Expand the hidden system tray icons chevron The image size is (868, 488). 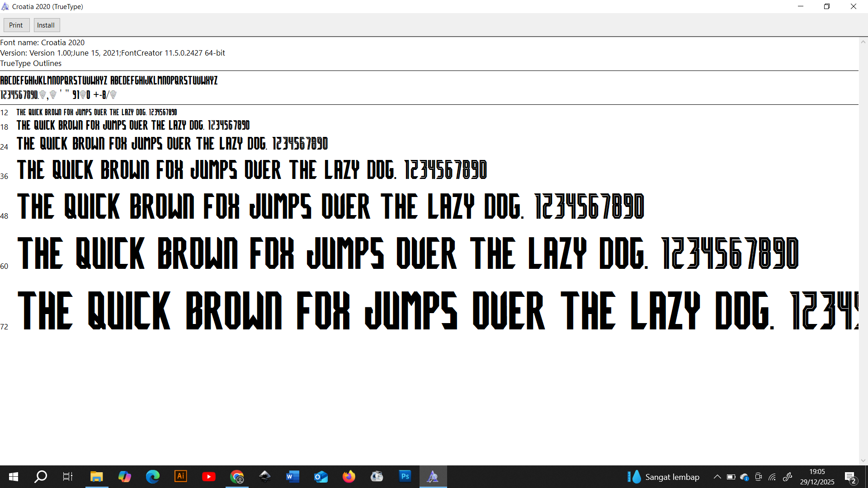[x=717, y=477]
